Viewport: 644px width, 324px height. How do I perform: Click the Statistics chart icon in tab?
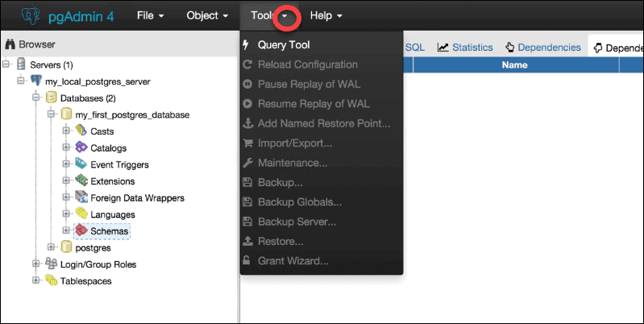(x=442, y=48)
